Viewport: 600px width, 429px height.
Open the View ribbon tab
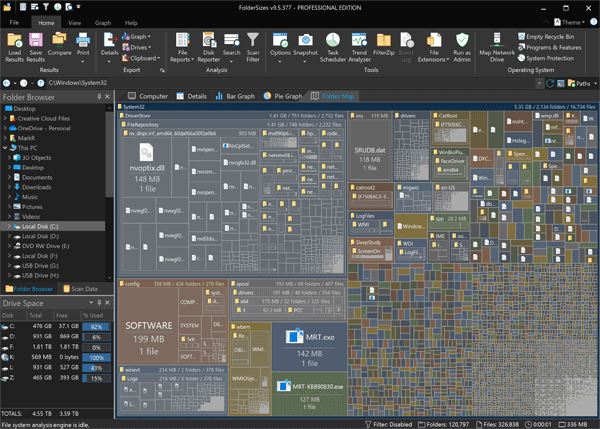tap(75, 22)
